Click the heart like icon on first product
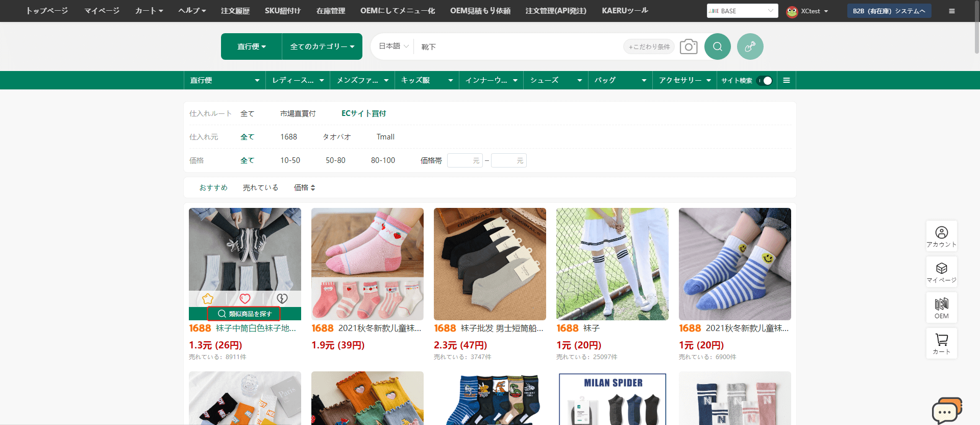 pyautogui.click(x=245, y=298)
